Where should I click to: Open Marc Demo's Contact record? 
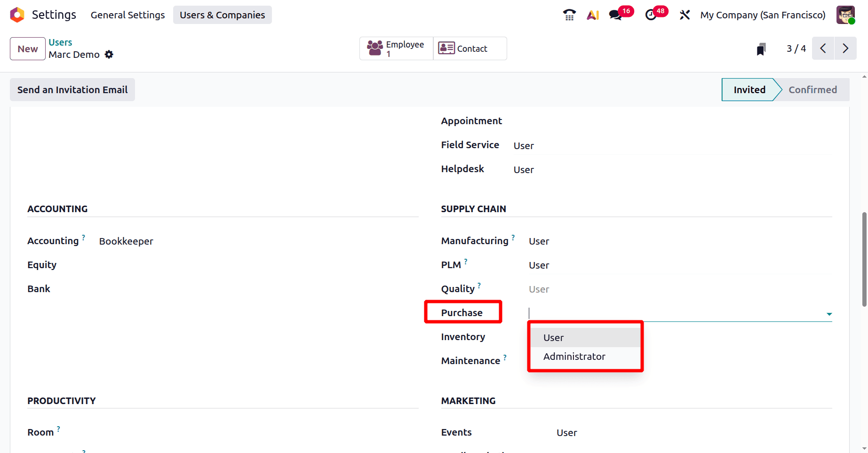tap(469, 48)
